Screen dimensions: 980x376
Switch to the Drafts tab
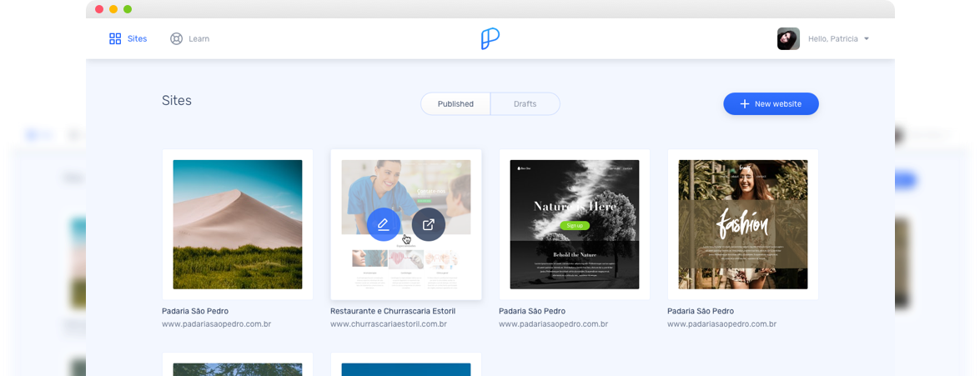pyautogui.click(x=525, y=104)
